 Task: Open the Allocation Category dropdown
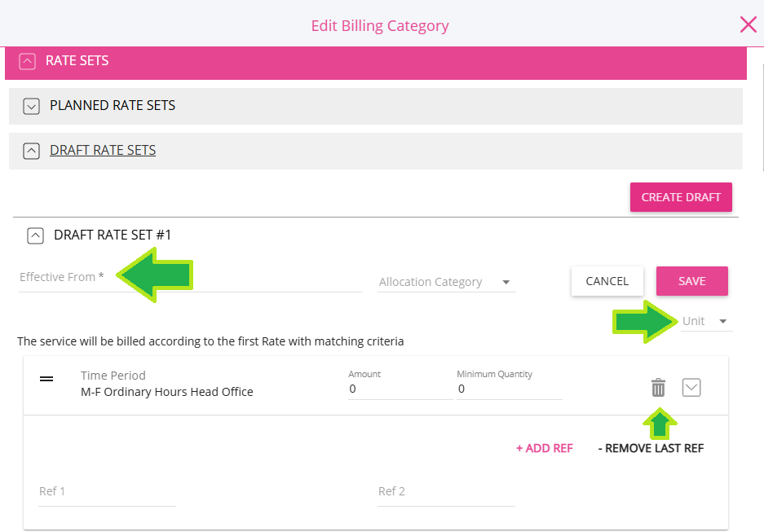point(445,282)
